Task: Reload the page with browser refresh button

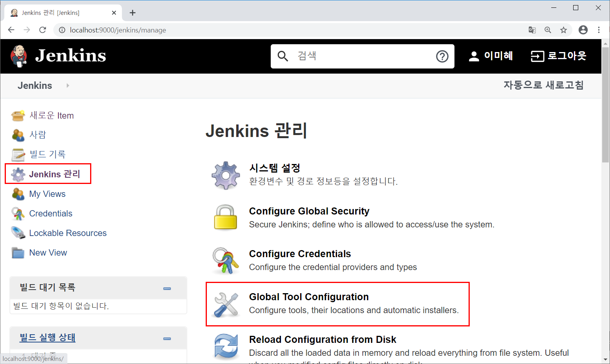Action: (43, 30)
